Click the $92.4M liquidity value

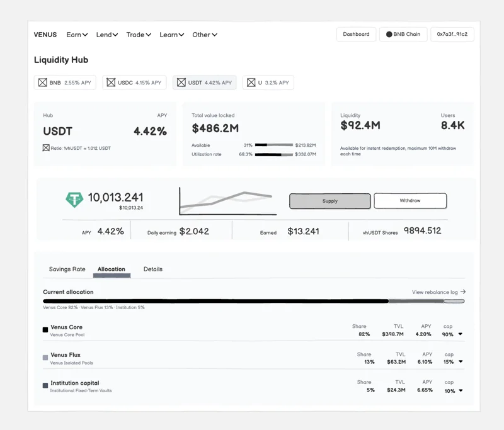(360, 125)
